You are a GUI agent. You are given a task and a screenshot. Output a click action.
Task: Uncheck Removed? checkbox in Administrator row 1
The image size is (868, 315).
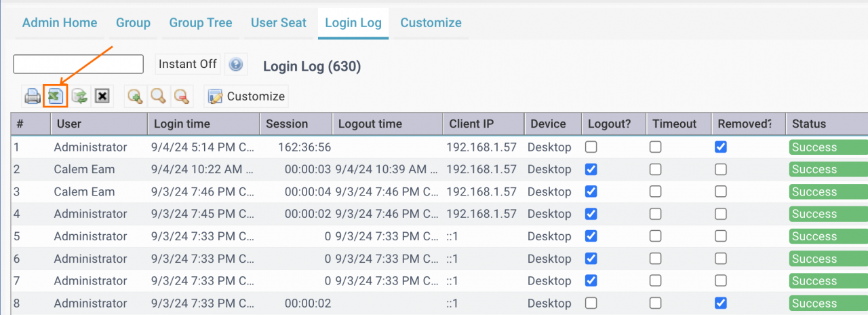[721, 147]
